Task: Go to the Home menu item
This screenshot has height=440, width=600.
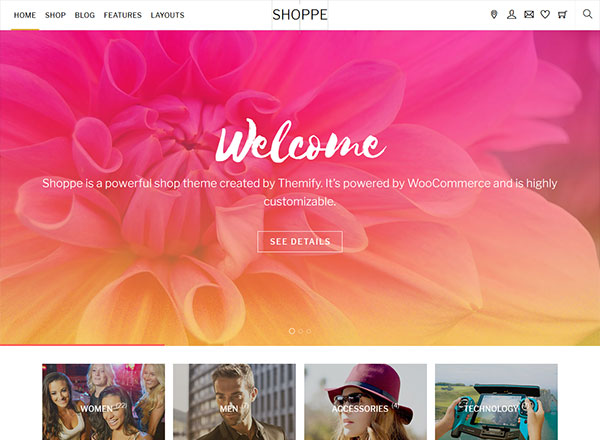Action: (25, 15)
